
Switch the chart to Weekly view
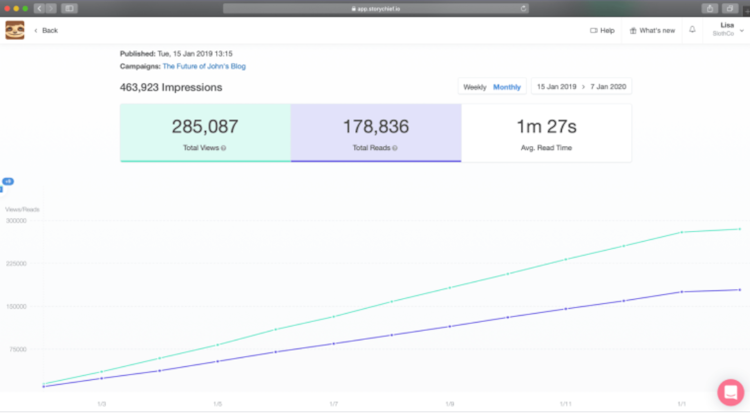(x=474, y=87)
